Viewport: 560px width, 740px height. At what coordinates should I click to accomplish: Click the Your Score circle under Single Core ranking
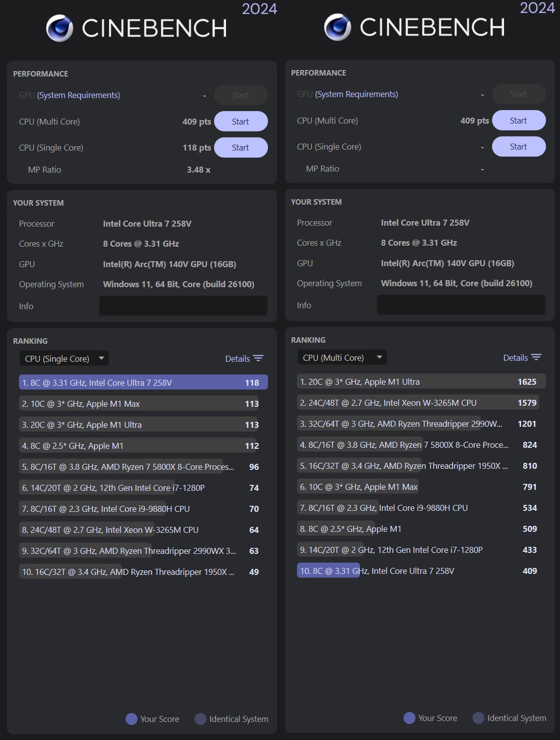pyautogui.click(x=131, y=719)
